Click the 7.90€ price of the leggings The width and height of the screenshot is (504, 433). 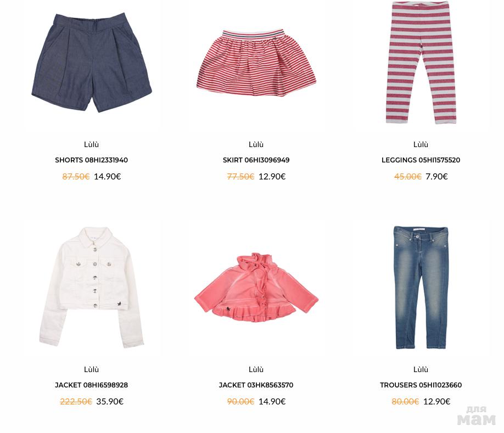click(x=436, y=176)
